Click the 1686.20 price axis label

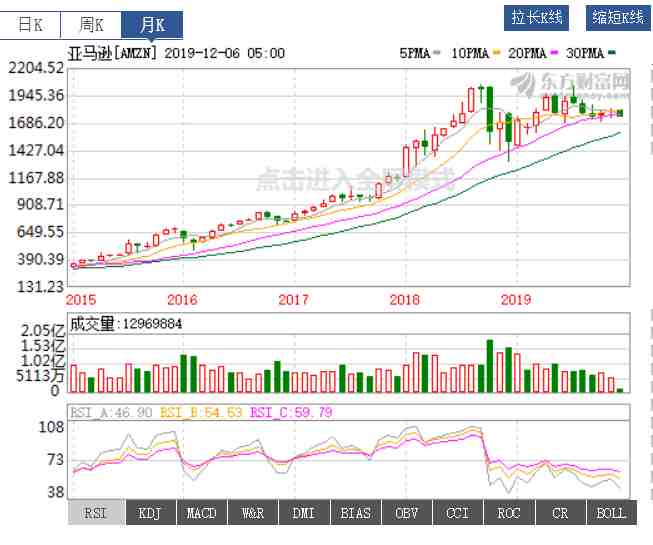tap(36, 123)
